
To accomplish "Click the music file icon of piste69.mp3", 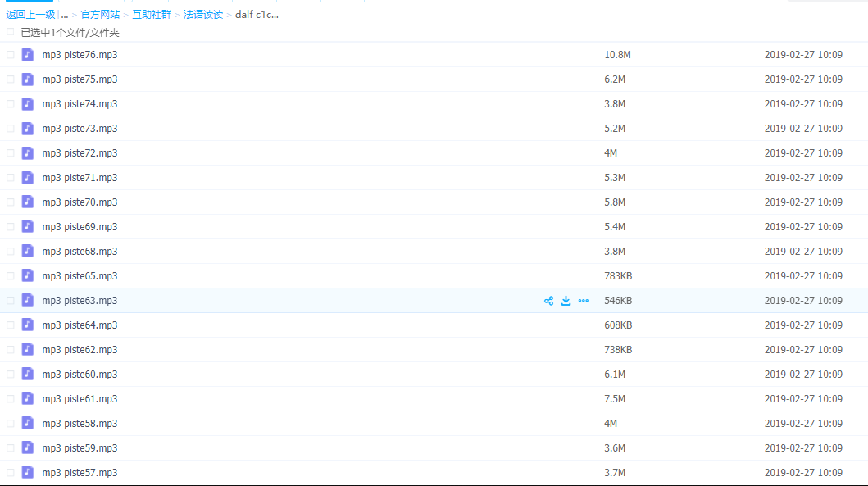I will point(28,227).
